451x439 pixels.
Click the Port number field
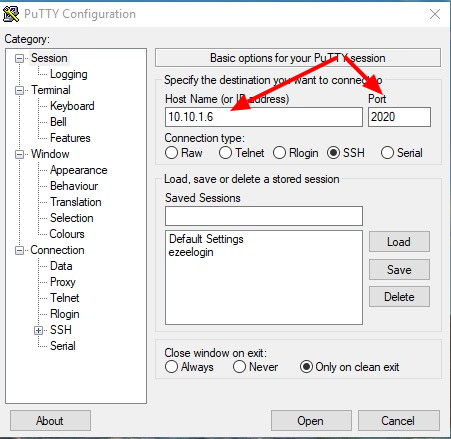click(399, 117)
